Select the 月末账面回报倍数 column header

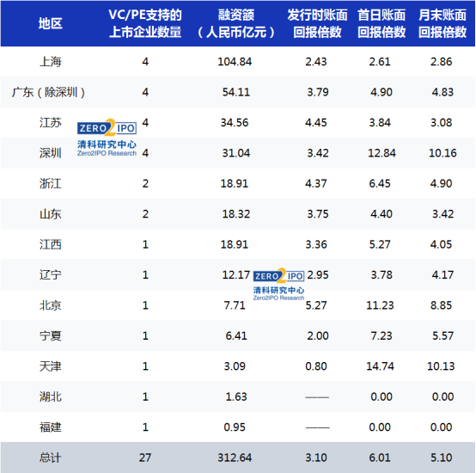click(442, 23)
